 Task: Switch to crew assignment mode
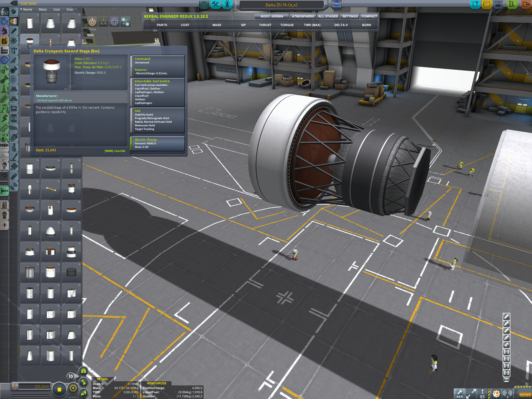click(x=227, y=4)
